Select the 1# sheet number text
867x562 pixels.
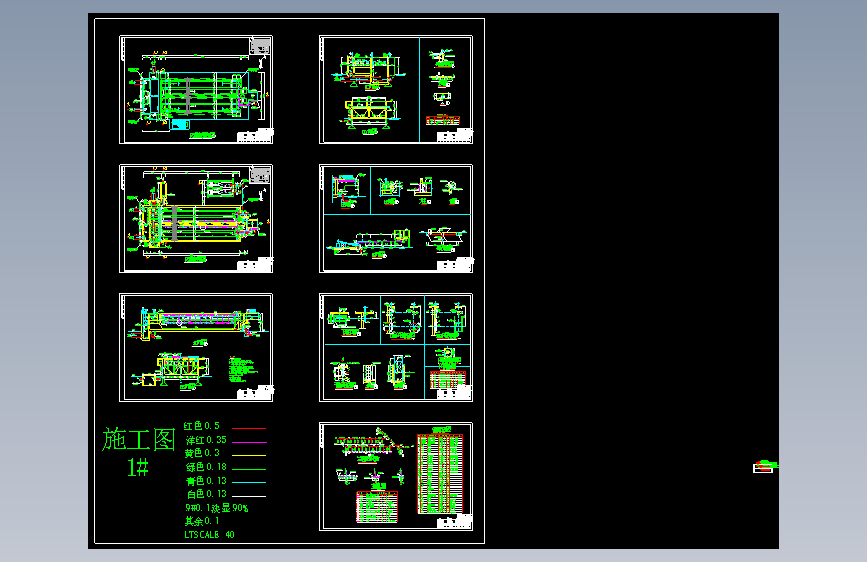pyautogui.click(x=138, y=467)
